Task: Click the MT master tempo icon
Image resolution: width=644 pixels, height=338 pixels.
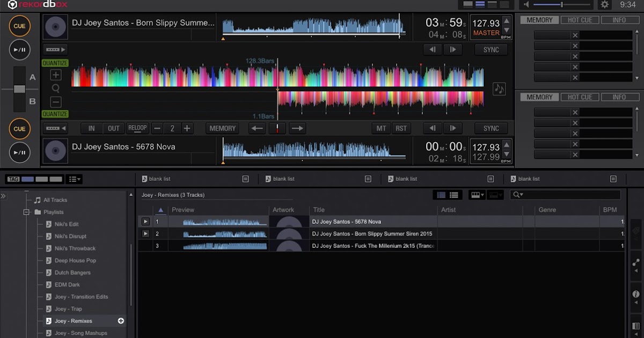Action: [381, 128]
